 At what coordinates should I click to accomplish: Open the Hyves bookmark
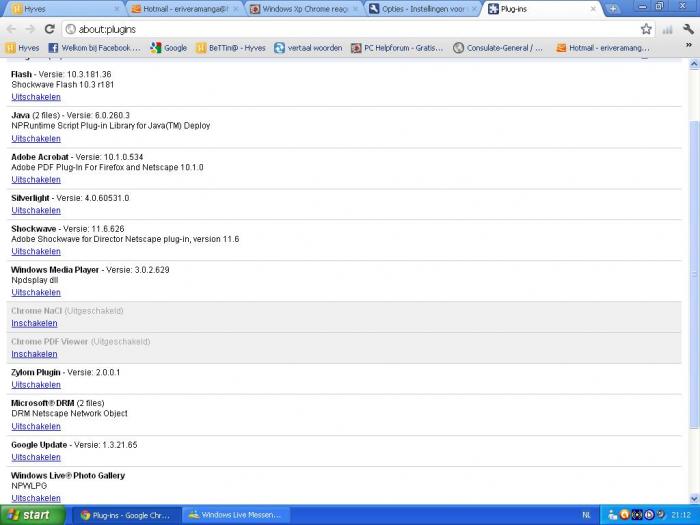click(x=22, y=48)
